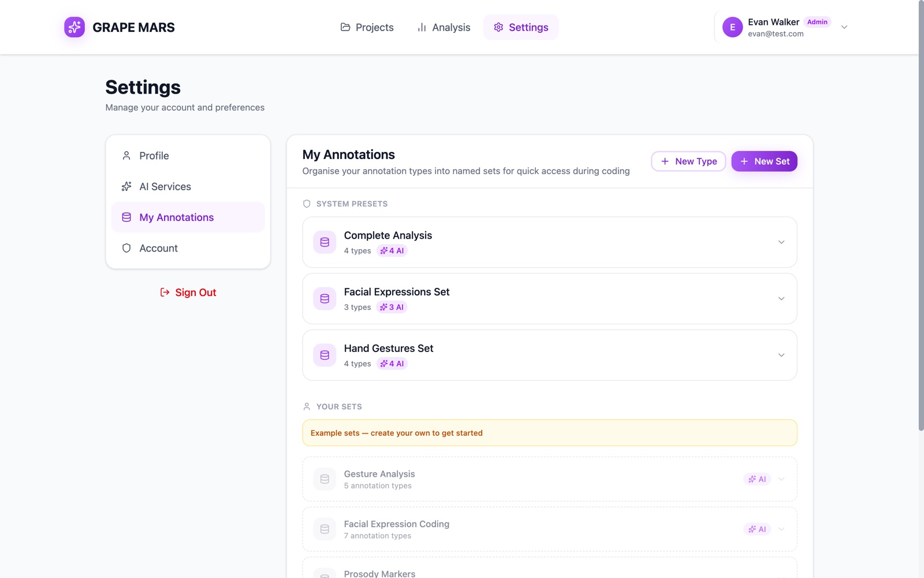
Task: Open AI Services settings section
Action: (188, 187)
